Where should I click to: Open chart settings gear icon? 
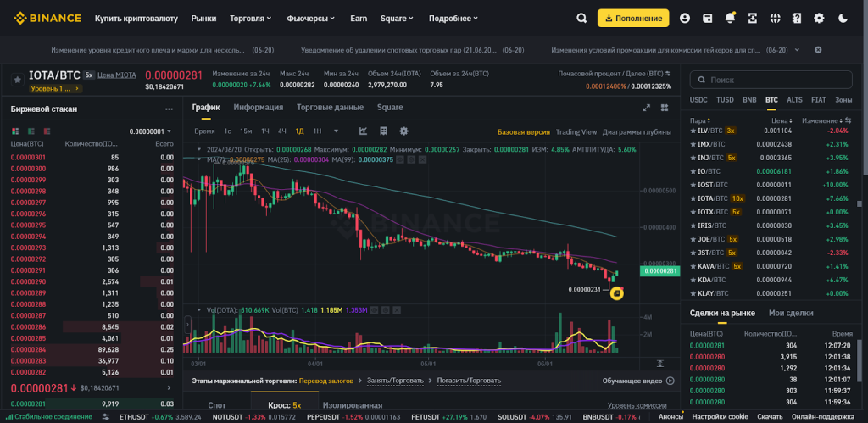403,131
